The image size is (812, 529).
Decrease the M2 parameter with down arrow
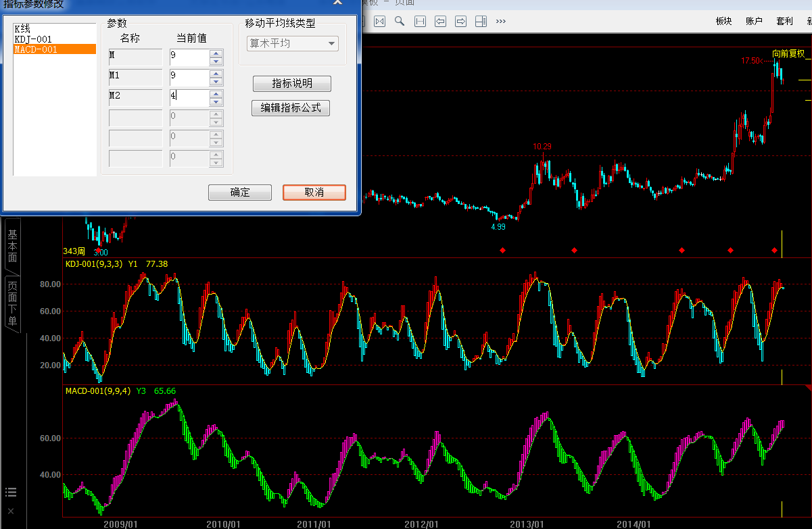pos(216,102)
